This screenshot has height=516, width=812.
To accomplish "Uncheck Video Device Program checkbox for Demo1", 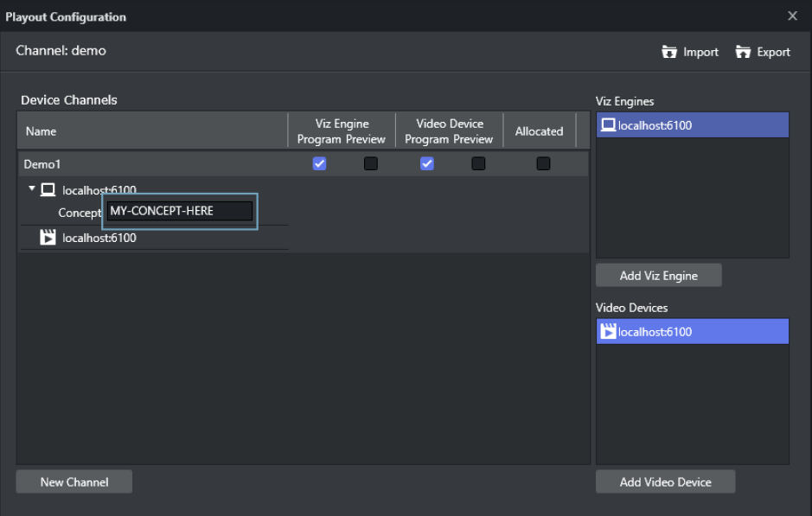I will pyautogui.click(x=426, y=163).
